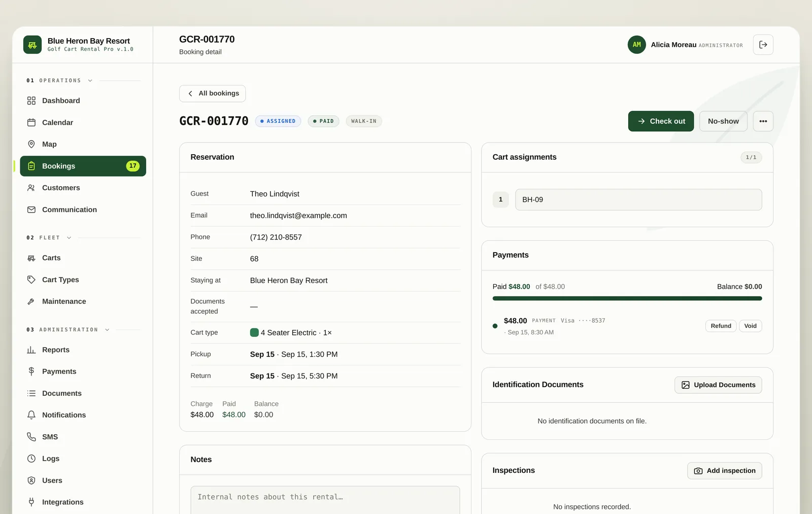Click the Maintenance wrench icon
The width and height of the screenshot is (812, 514).
(31, 301)
